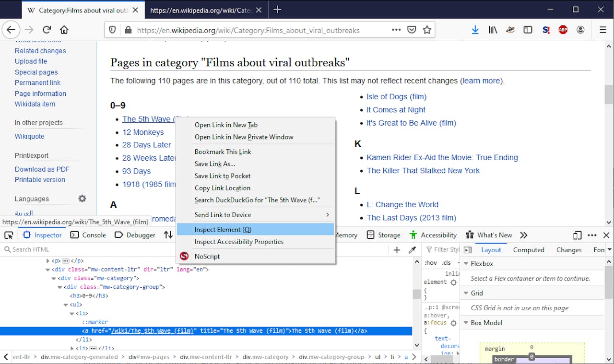Toggle :hov pseudo-class panel
This screenshot has width=614, height=364.
point(431,263)
